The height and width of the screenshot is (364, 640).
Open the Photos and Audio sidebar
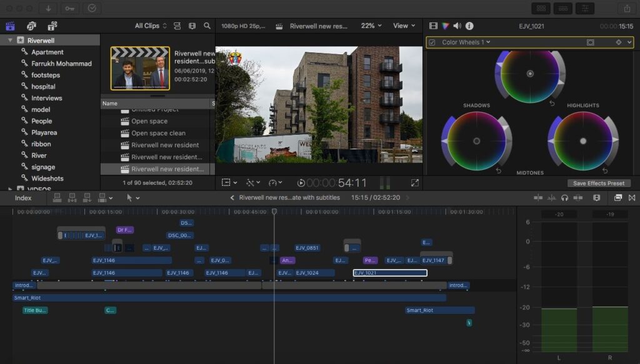point(31,26)
